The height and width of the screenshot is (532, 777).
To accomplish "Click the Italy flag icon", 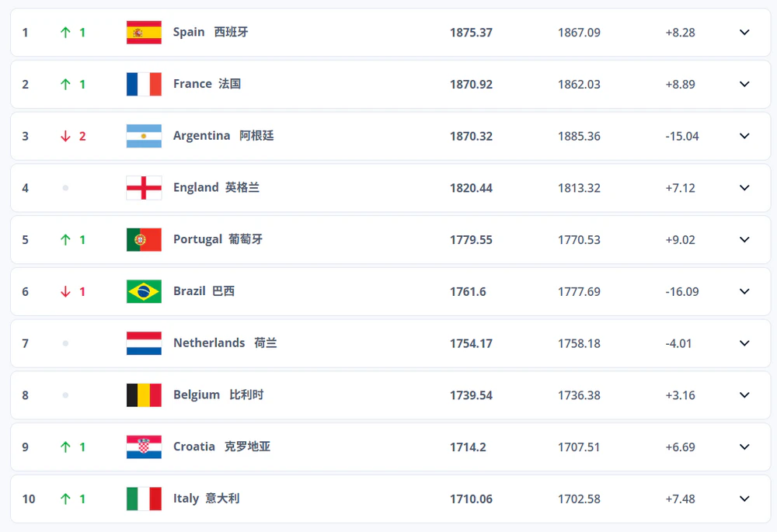I will pos(144,499).
